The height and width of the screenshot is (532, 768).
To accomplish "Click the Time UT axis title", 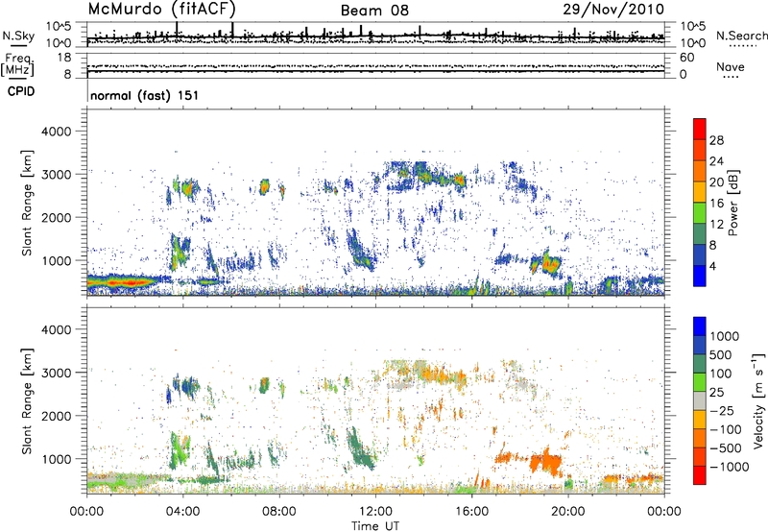I will (375, 526).
